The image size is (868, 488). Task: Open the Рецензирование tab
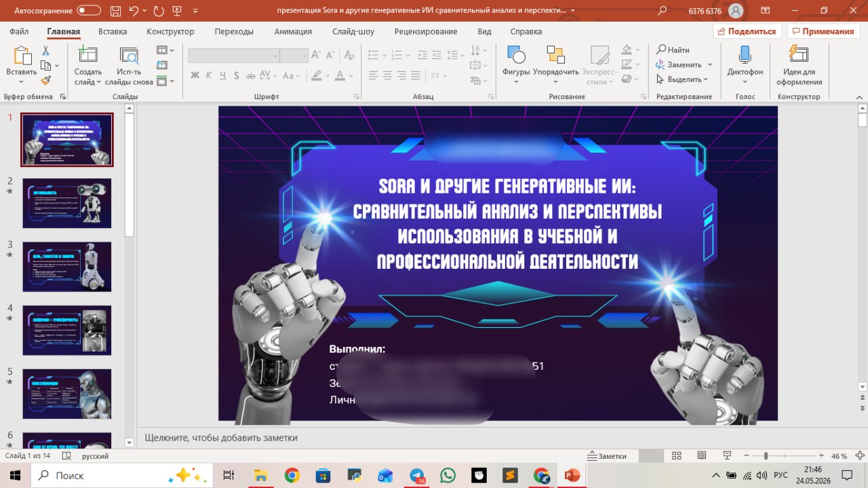coord(426,31)
